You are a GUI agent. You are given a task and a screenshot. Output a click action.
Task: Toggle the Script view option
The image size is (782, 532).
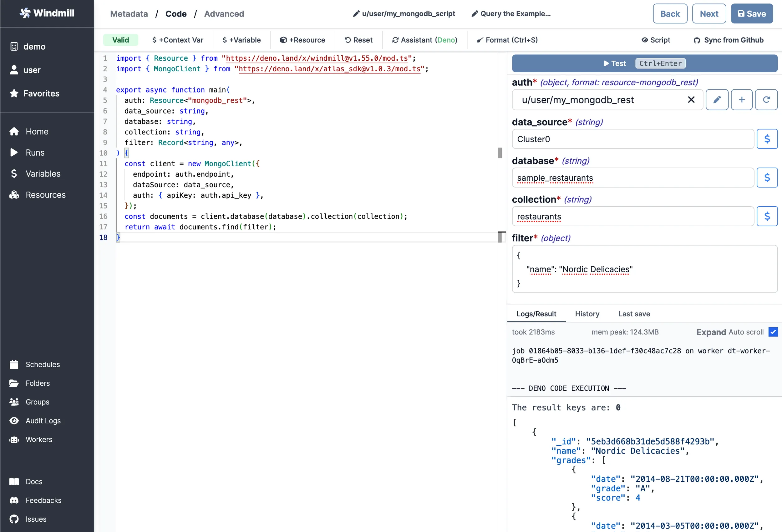point(656,40)
